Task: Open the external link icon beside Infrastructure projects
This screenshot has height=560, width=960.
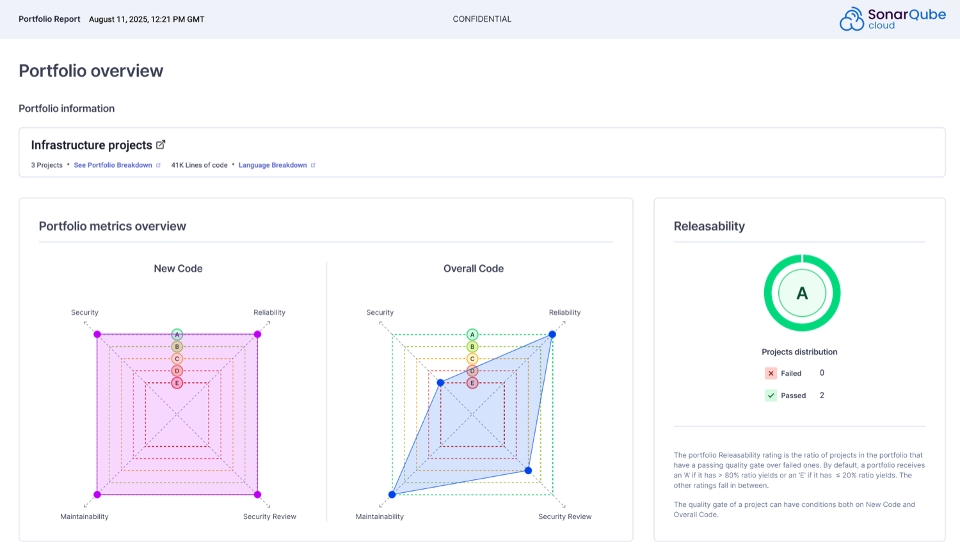Action: point(161,144)
